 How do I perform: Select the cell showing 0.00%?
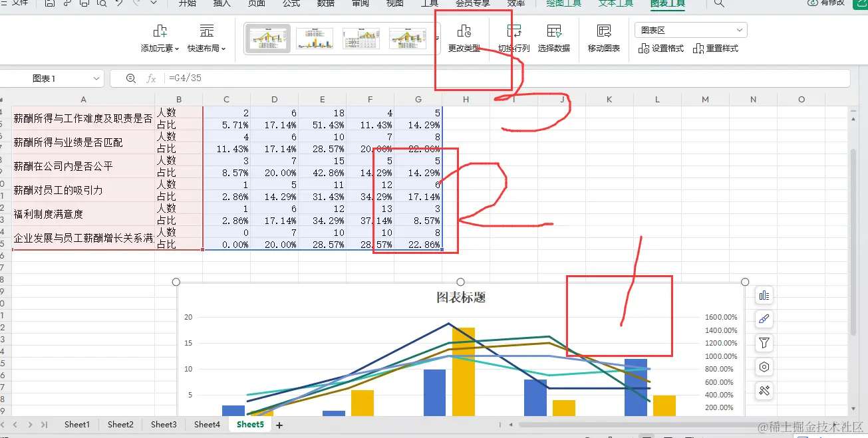[x=227, y=244]
